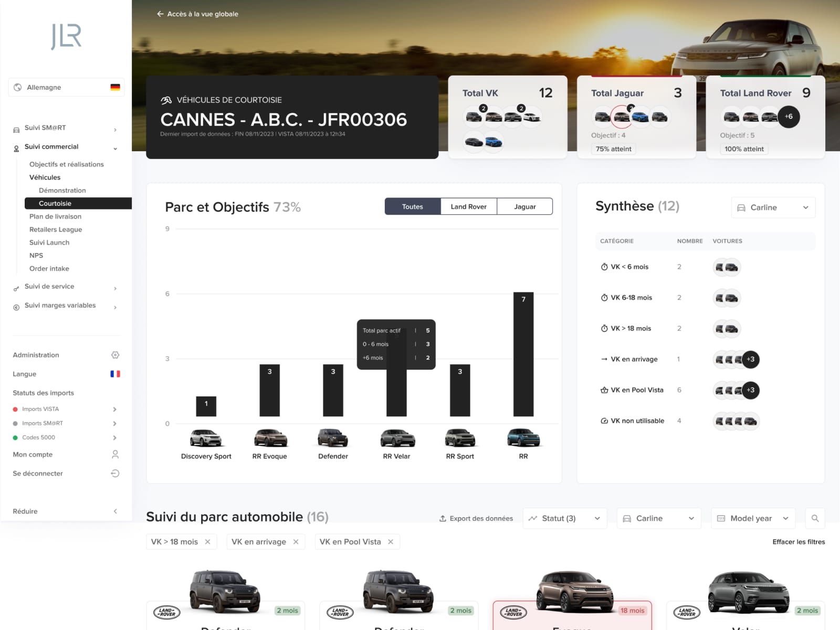Click the +3 badge in VK en Pool Vista row
This screenshot has width=840, height=630.
click(751, 390)
